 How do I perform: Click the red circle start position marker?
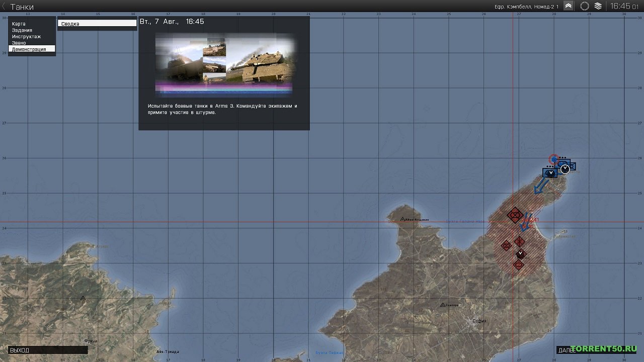554,159
